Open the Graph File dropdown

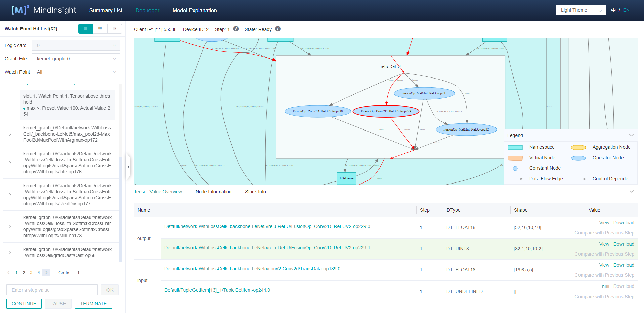coord(76,59)
